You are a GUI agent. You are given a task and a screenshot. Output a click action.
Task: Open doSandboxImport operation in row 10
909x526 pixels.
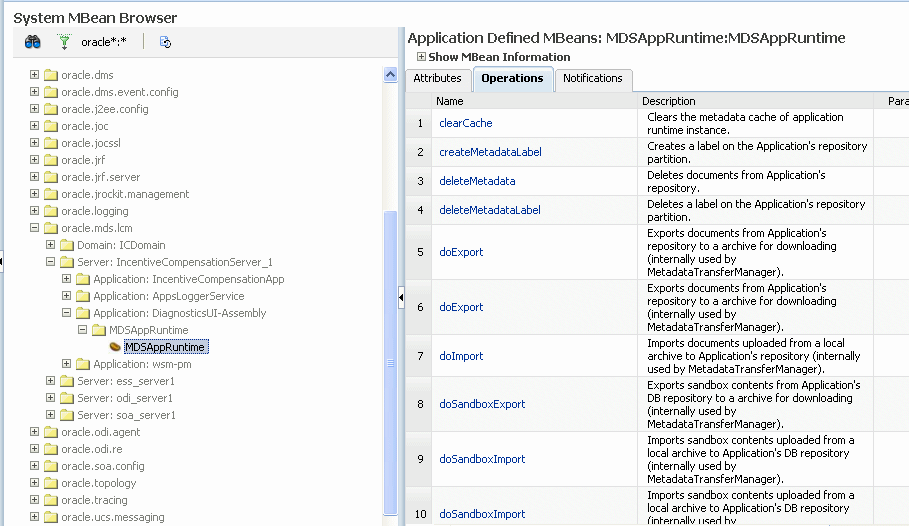(482, 514)
